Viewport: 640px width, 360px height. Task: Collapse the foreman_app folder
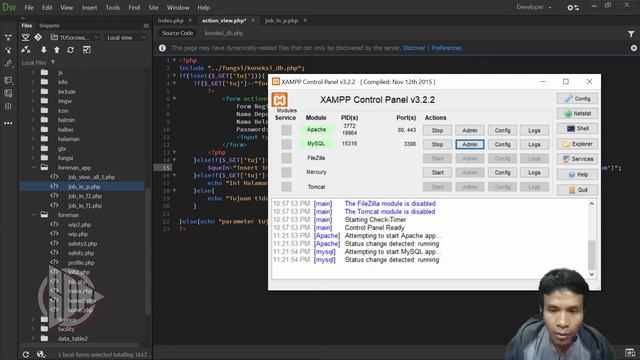(x=34, y=167)
